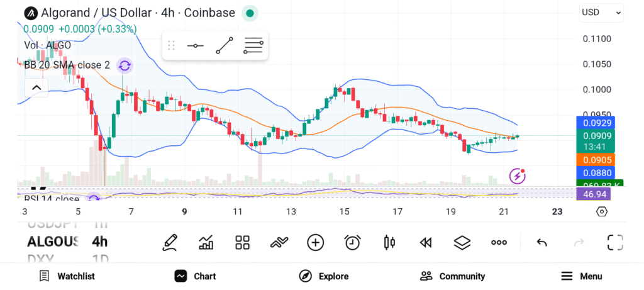Select the trend line drawing tool

coord(225,46)
